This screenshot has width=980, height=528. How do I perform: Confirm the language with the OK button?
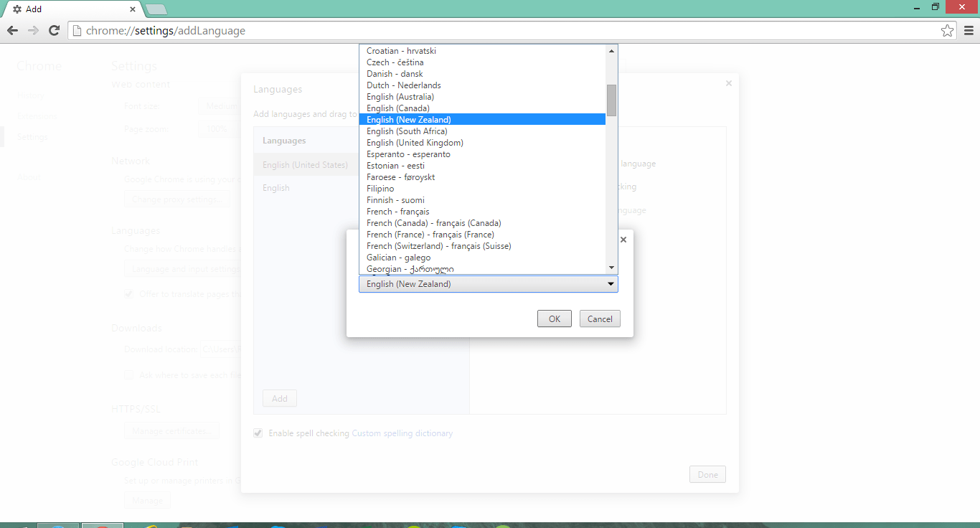pyautogui.click(x=555, y=319)
